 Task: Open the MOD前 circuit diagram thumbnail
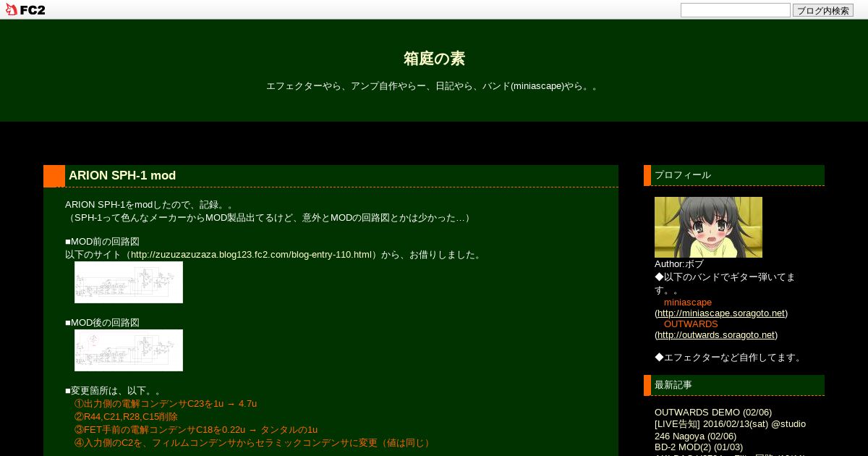[x=129, y=282]
